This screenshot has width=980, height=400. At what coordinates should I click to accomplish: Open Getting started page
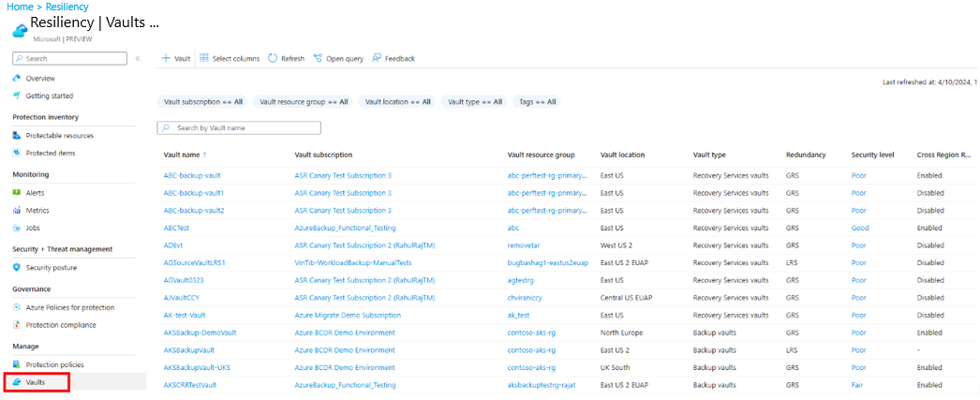(x=50, y=96)
